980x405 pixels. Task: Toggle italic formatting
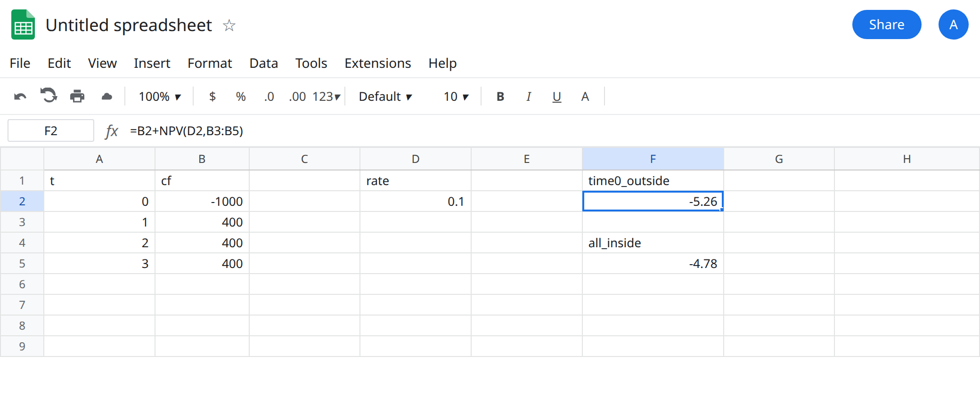pyautogui.click(x=529, y=97)
